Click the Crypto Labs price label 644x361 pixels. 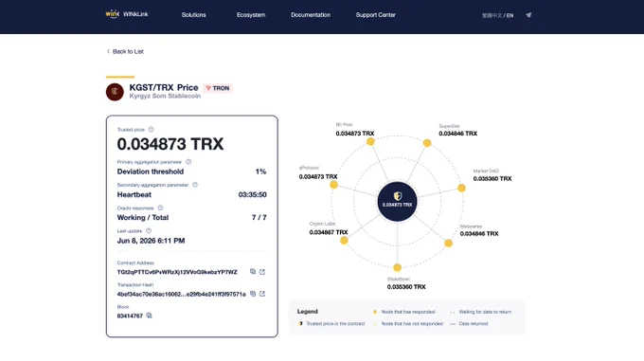click(x=329, y=232)
